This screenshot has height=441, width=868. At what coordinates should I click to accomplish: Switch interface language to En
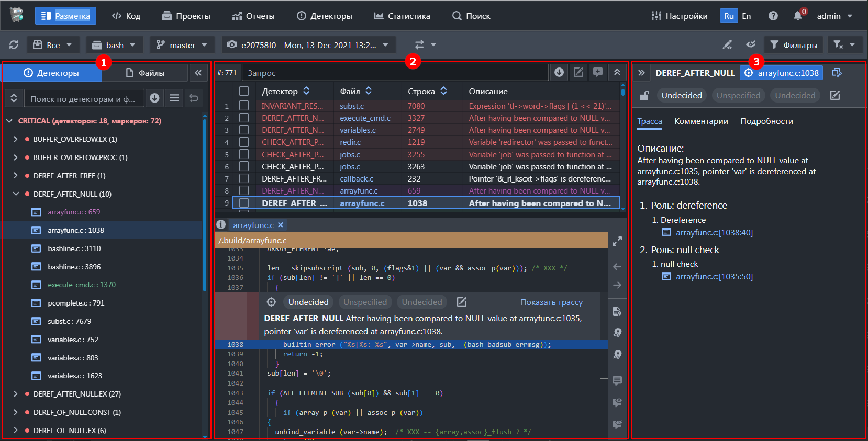[x=746, y=16]
